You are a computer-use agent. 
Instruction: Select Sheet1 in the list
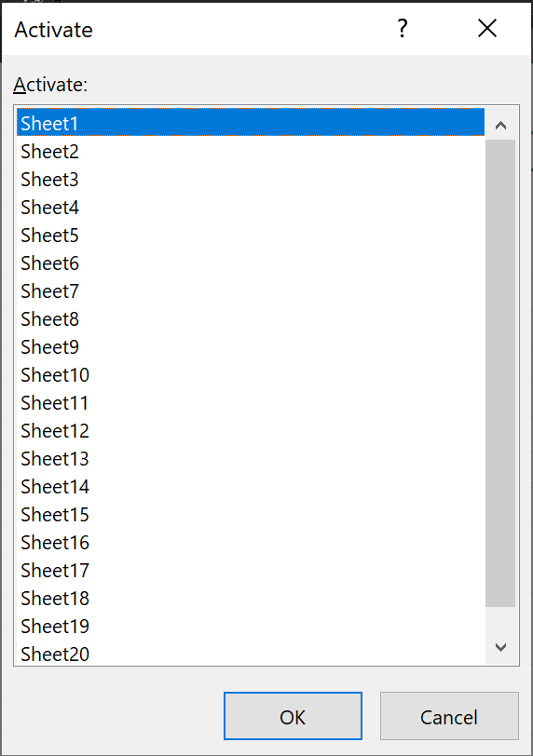[x=251, y=124]
